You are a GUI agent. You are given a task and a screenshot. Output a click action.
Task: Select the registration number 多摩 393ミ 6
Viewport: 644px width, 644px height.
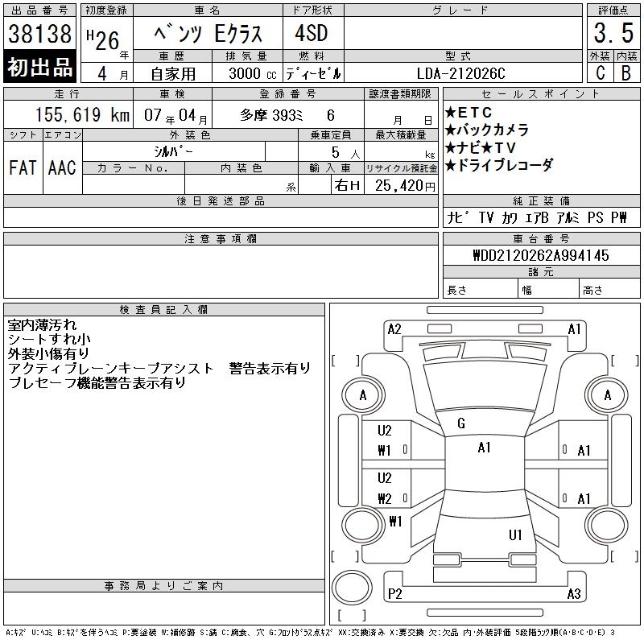287,115
